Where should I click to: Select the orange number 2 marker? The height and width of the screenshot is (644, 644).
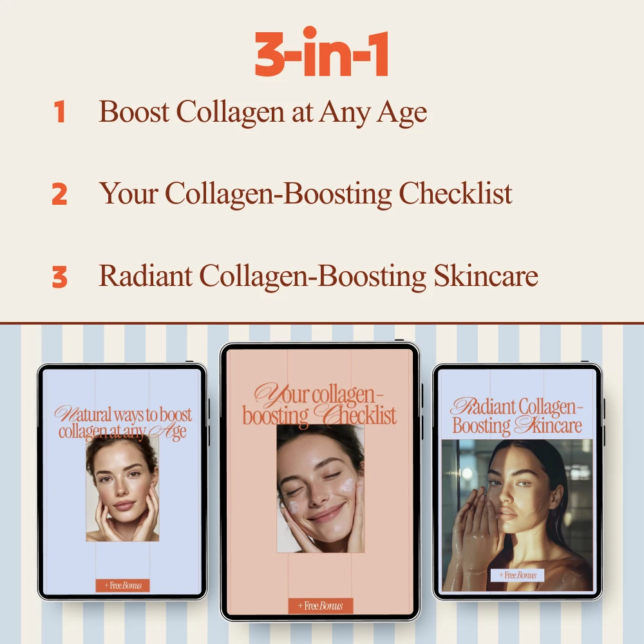click(x=59, y=194)
